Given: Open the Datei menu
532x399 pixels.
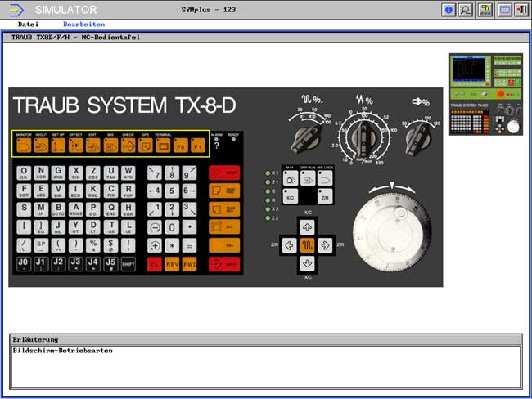Looking at the screenshot, I should pyautogui.click(x=28, y=25).
